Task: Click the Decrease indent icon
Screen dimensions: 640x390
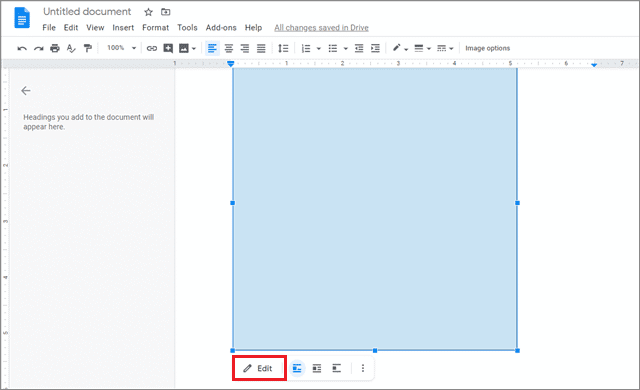Action: (359, 48)
